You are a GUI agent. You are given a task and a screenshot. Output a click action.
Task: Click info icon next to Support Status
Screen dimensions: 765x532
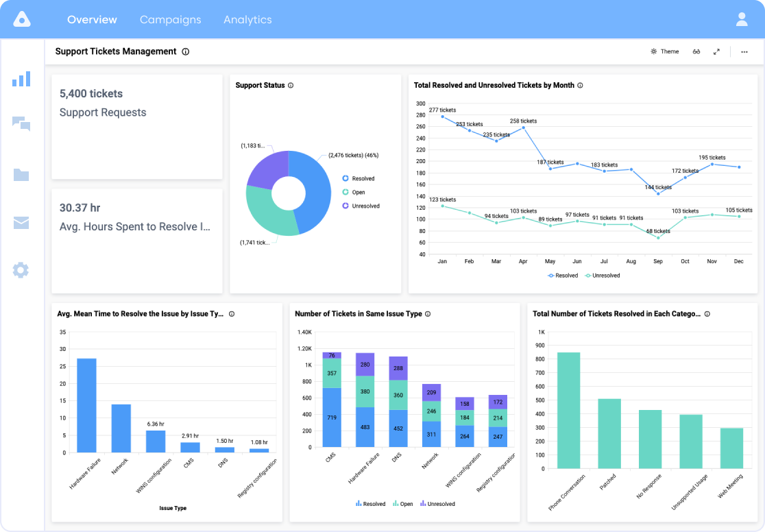pyautogui.click(x=291, y=86)
